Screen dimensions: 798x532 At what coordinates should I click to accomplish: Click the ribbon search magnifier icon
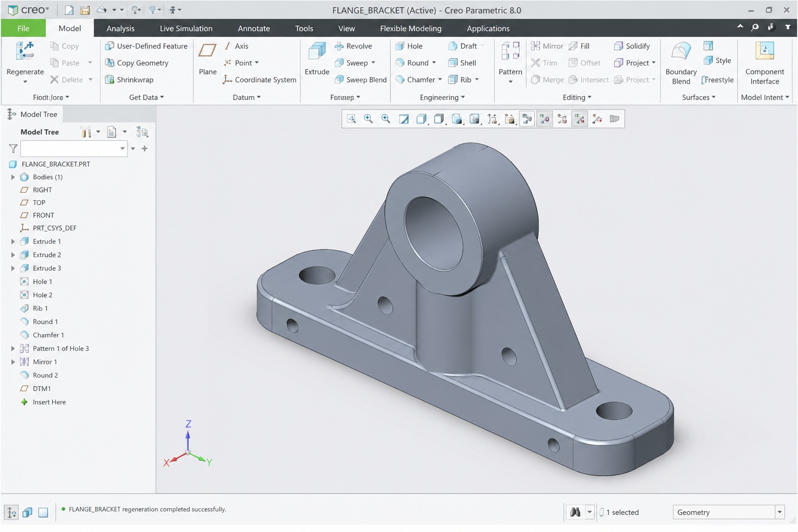pos(755,27)
